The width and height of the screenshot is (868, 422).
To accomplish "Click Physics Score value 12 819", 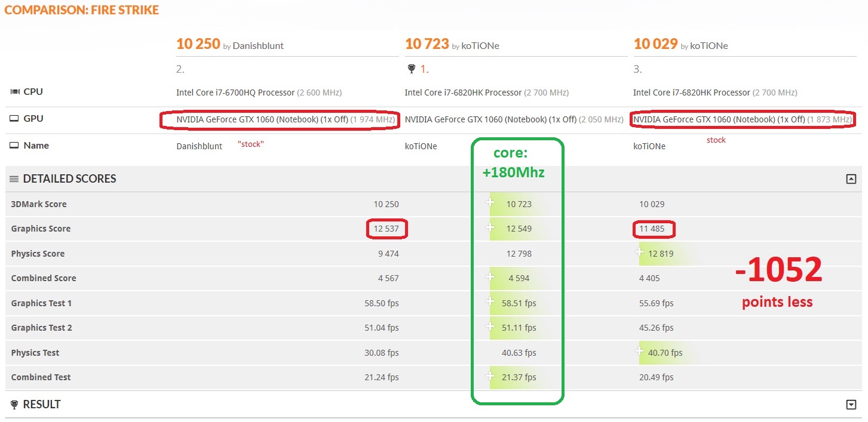I will pyautogui.click(x=661, y=254).
